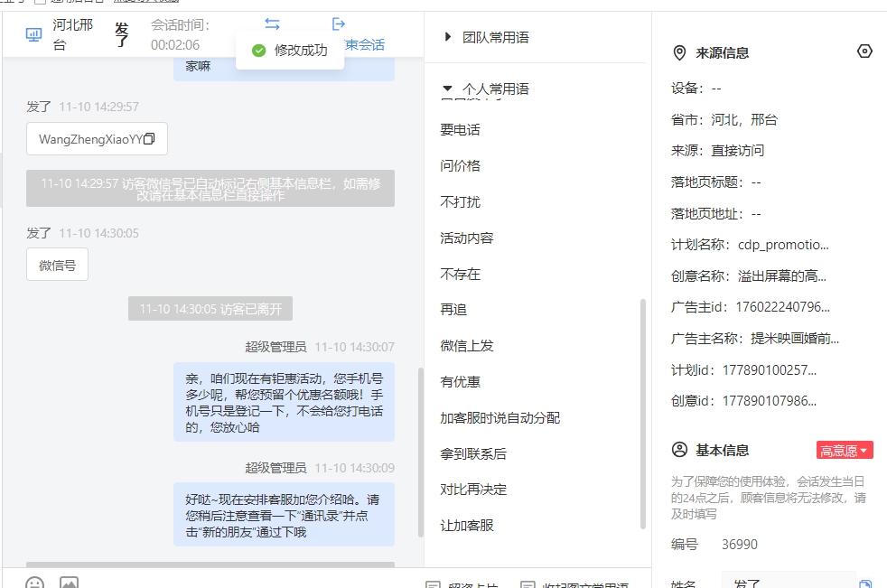Click the quick phrases list scrollbar
The image size is (887, 588).
coord(642,414)
